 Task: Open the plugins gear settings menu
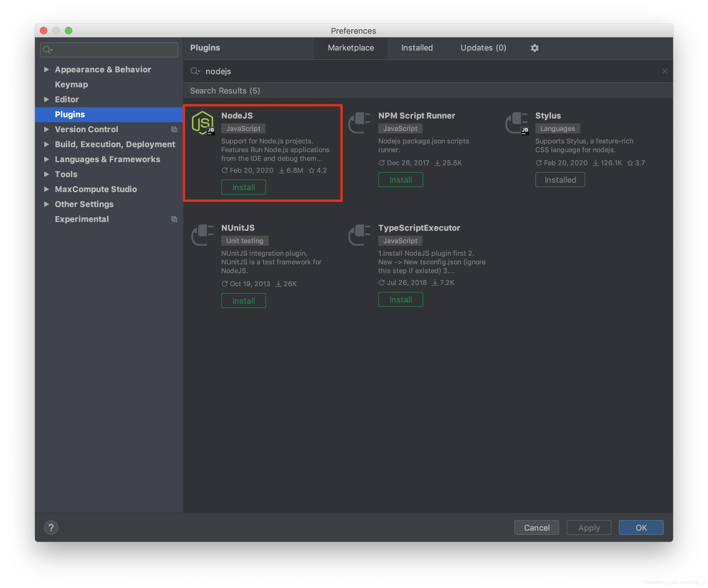tap(534, 48)
